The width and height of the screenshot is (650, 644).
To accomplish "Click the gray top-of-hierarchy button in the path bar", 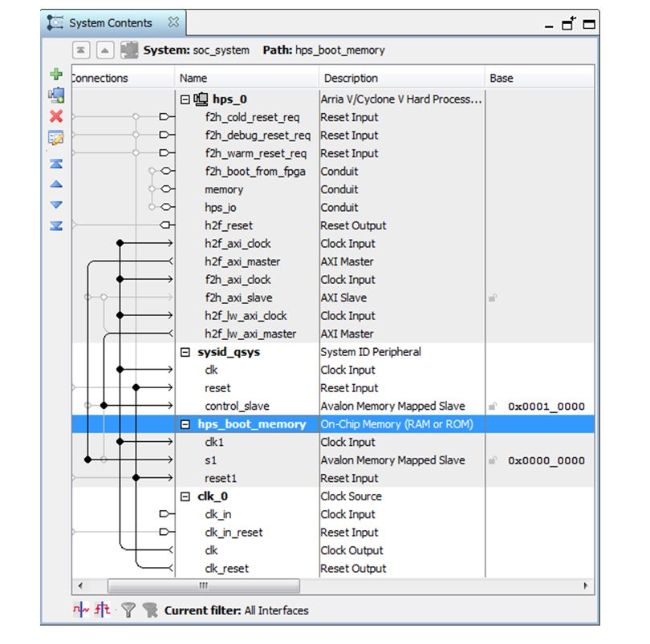I will click(81, 51).
